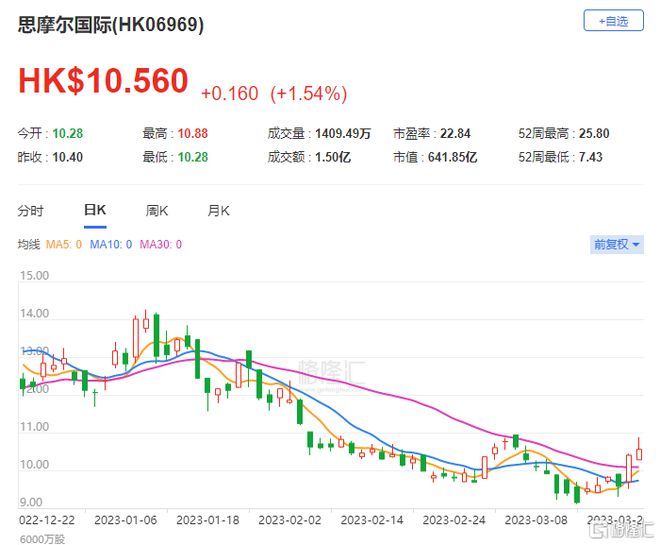Click the +自选 add to watchlist button
The height and width of the screenshot is (545, 660).
click(x=614, y=20)
